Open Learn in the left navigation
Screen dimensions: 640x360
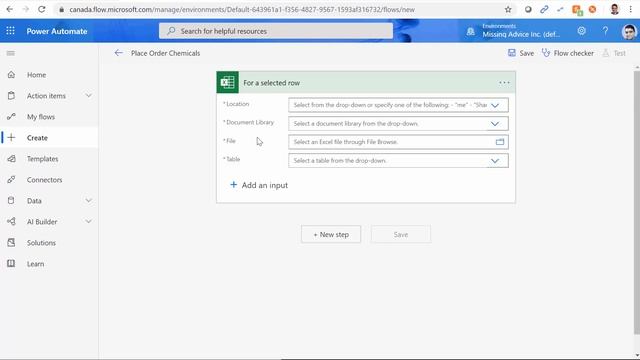[49, 264]
